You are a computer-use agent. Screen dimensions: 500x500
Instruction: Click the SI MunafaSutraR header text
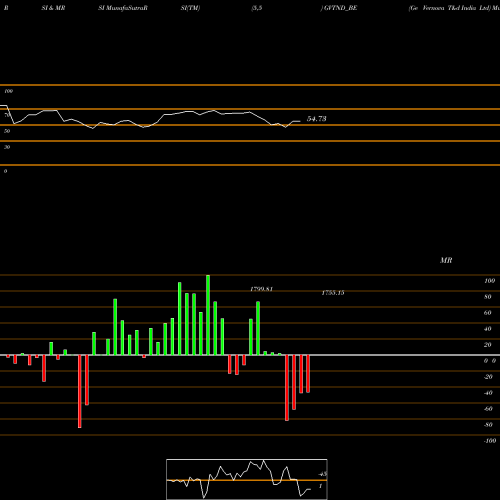(x=123, y=8)
